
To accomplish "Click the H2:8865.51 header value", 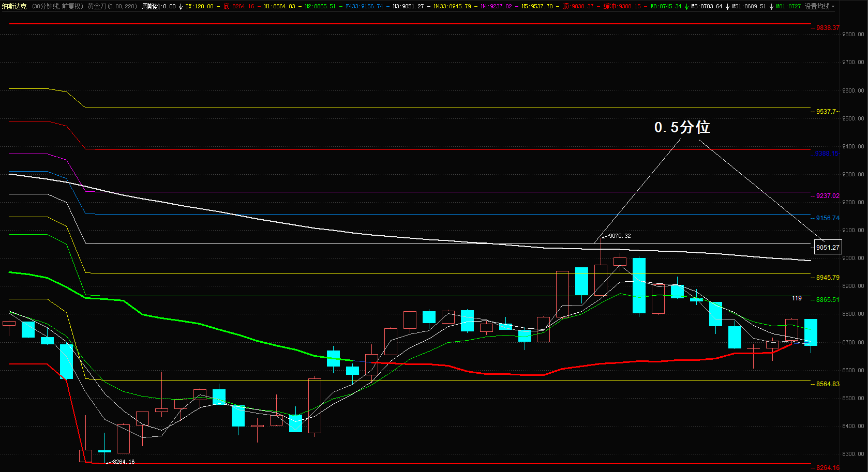I will (320, 6).
